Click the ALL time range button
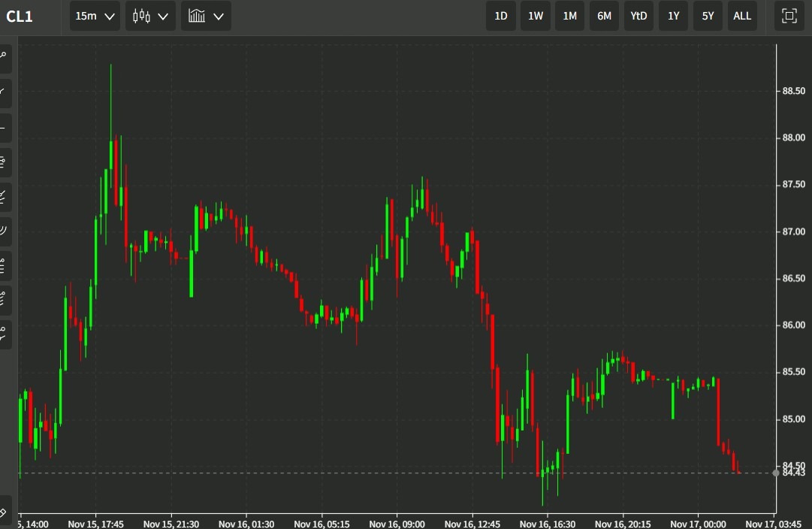Viewport: 812px width, 529px height. click(x=742, y=16)
